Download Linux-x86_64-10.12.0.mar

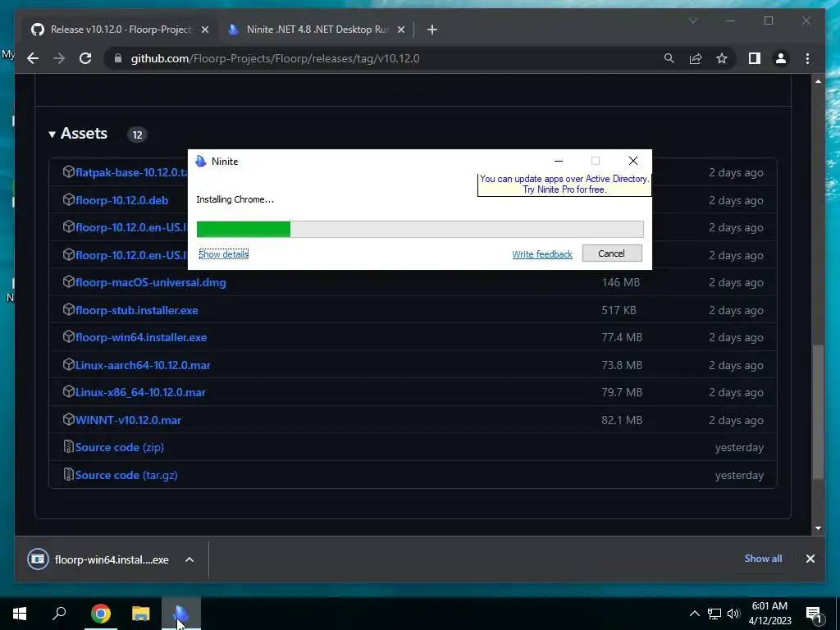tap(139, 393)
